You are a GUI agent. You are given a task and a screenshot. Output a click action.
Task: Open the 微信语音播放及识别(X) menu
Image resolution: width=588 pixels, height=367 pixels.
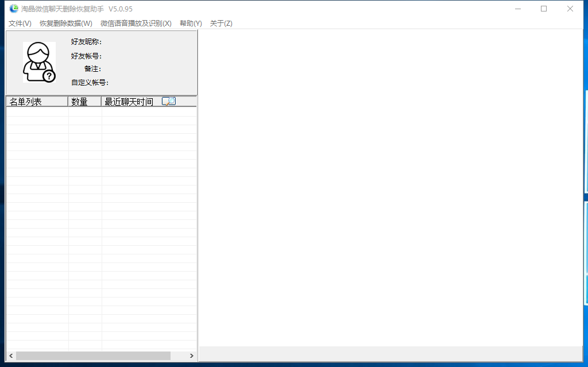(136, 24)
